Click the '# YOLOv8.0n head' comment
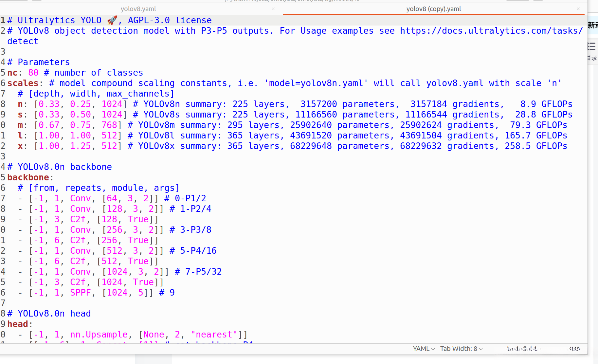 49,314
